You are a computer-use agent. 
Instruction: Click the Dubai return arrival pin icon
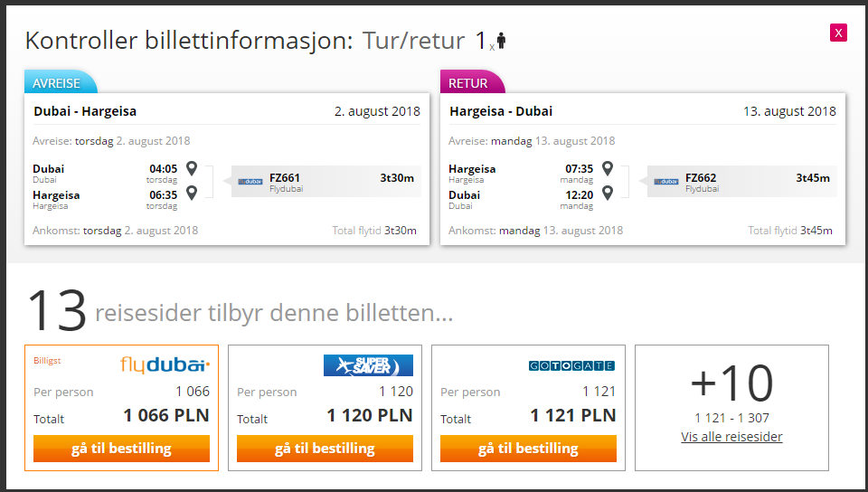point(608,193)
